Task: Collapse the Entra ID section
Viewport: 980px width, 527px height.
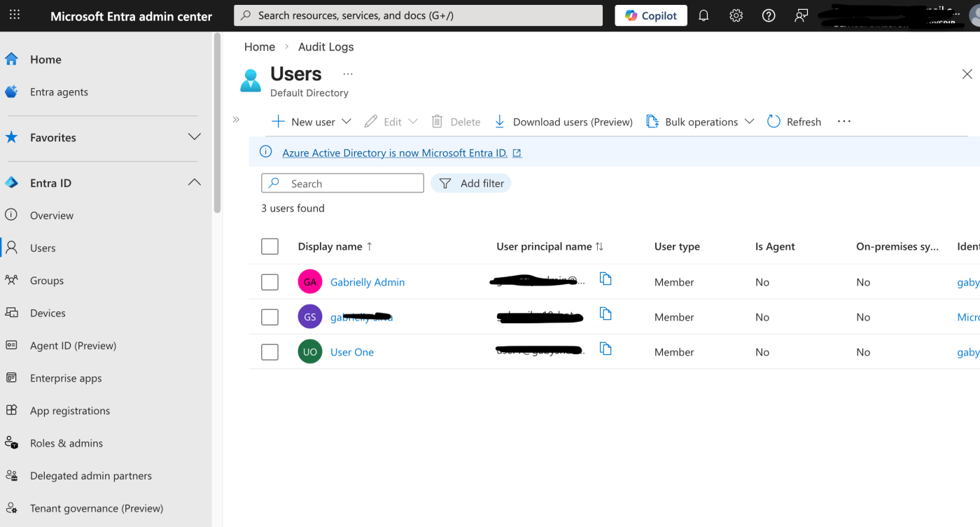Action: click(x=195, y=183)
